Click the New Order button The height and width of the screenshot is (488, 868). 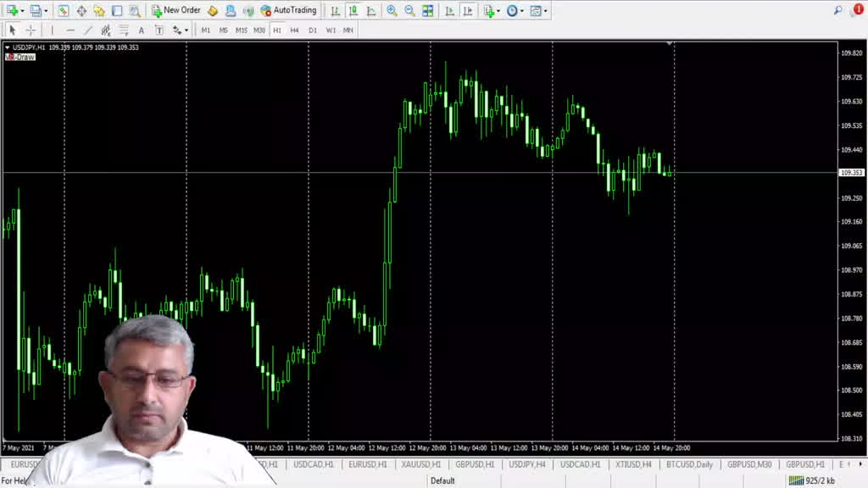[x=176, y=11]
